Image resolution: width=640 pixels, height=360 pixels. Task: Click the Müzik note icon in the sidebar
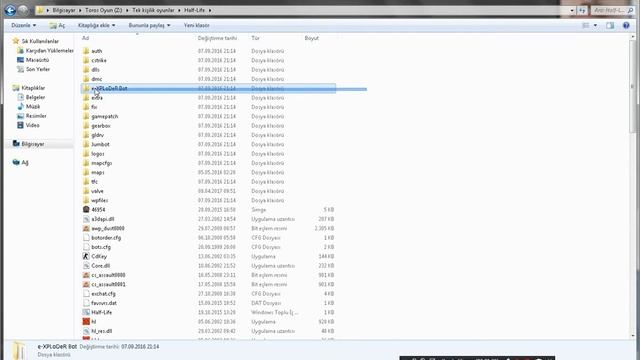(x=20, y=107)
